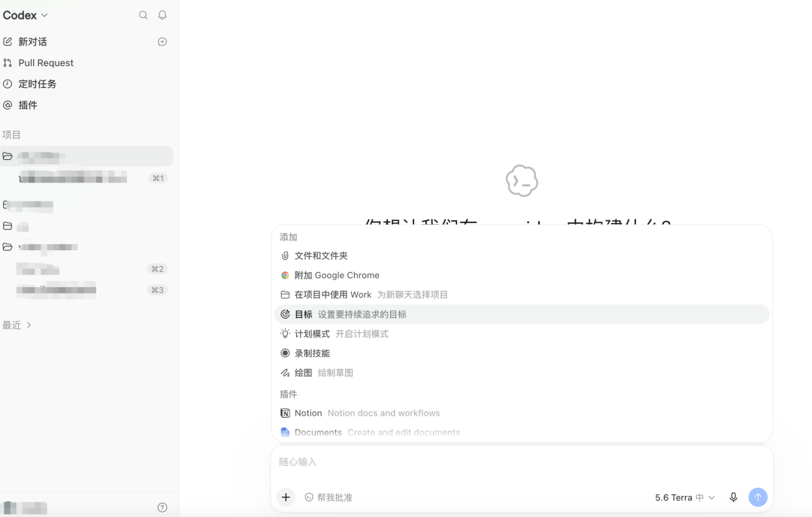Choose 文件和文件夹 from add menu
812x517 pixels.
point(522,255)
